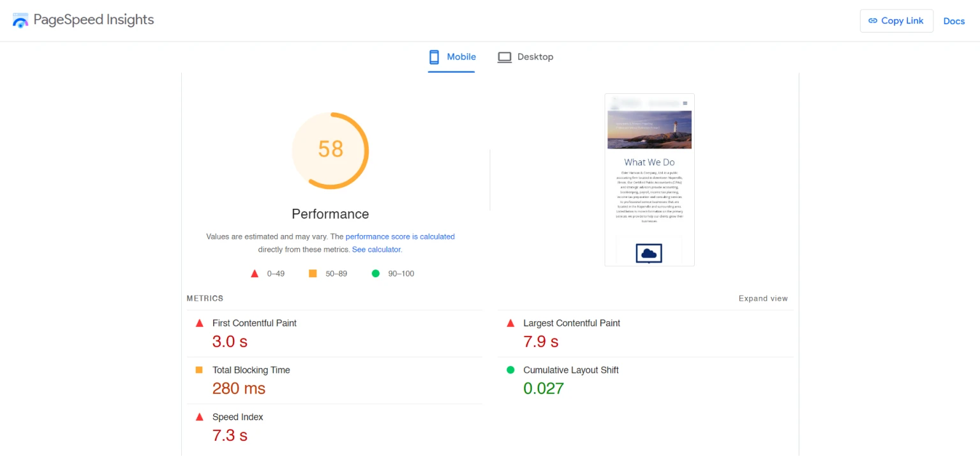Click the Performance heading
Viewport: 980px width, 456px height.
click(330, 214)
